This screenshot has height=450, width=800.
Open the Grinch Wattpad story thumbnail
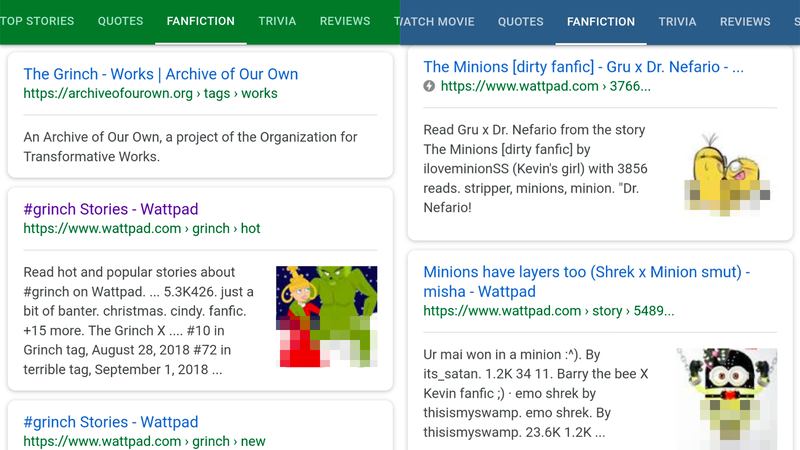tap(327, 316)
